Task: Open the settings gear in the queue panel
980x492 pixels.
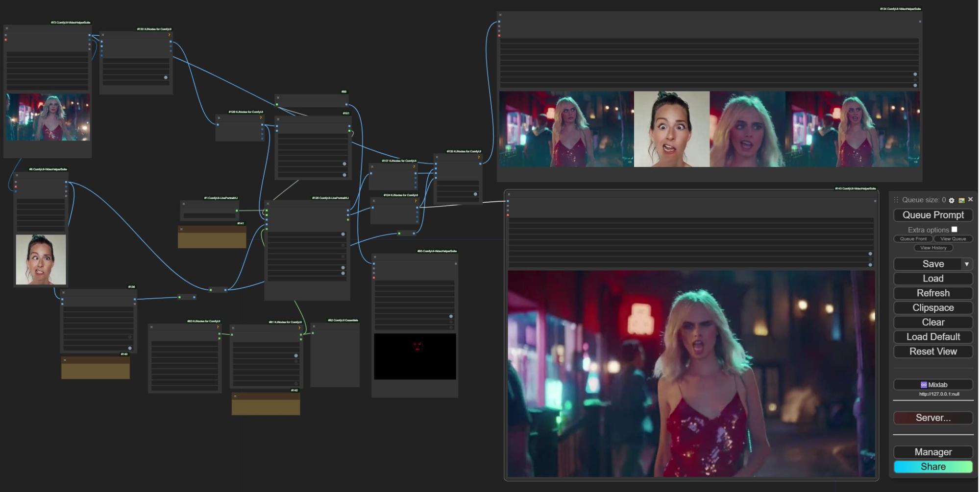Action: pyautogui.click(x=952, y=200)
